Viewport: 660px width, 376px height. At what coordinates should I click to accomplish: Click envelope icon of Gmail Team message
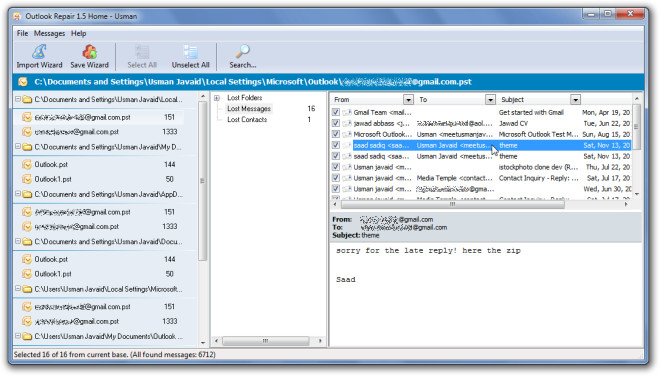pyautogui.click(x=347, y=112)
